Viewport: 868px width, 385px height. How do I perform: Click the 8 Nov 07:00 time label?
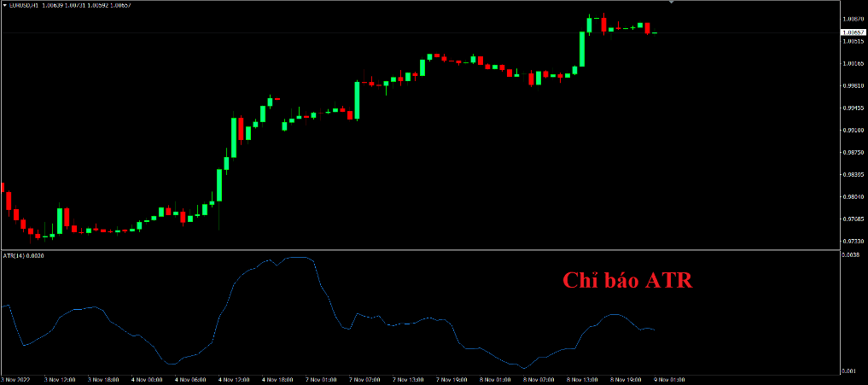tap(539, 381)
